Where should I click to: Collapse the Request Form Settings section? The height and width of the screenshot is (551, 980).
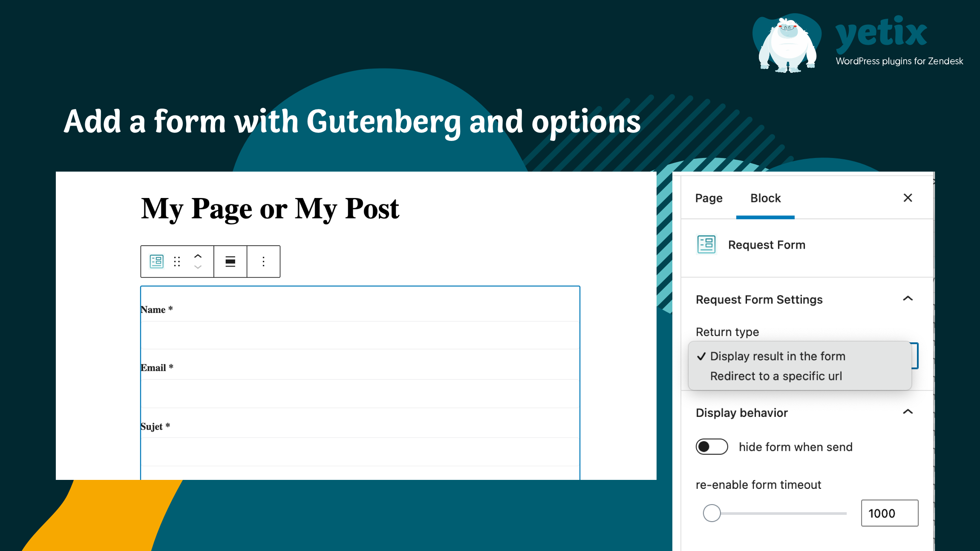(x=908, y=299)
